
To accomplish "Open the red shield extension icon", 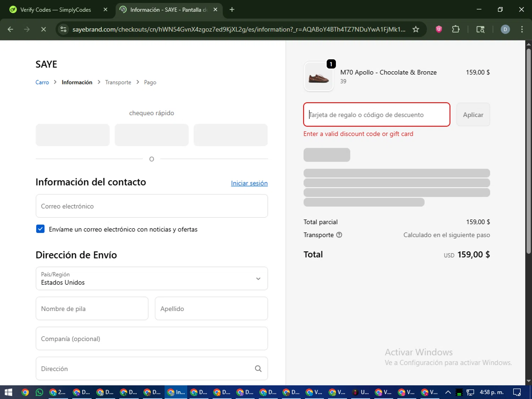I will [439, 29].
